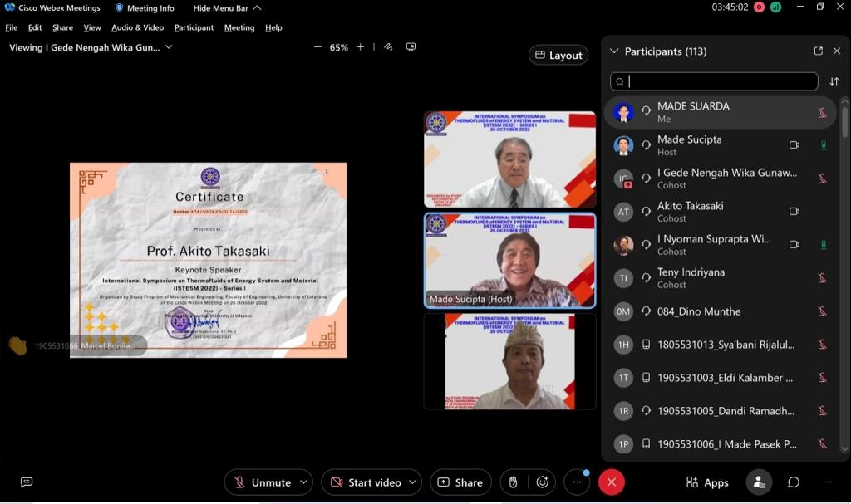The height and width of the screenshot is (504, 851).
Task: Click the annotate icon next to zoom
Action: click(x=388, y=47)
